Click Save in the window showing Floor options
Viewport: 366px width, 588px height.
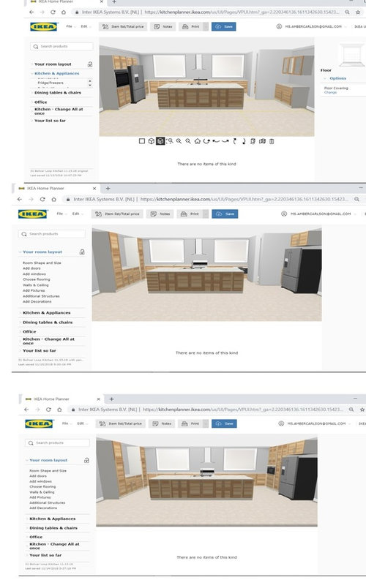(x=224, y=26)
